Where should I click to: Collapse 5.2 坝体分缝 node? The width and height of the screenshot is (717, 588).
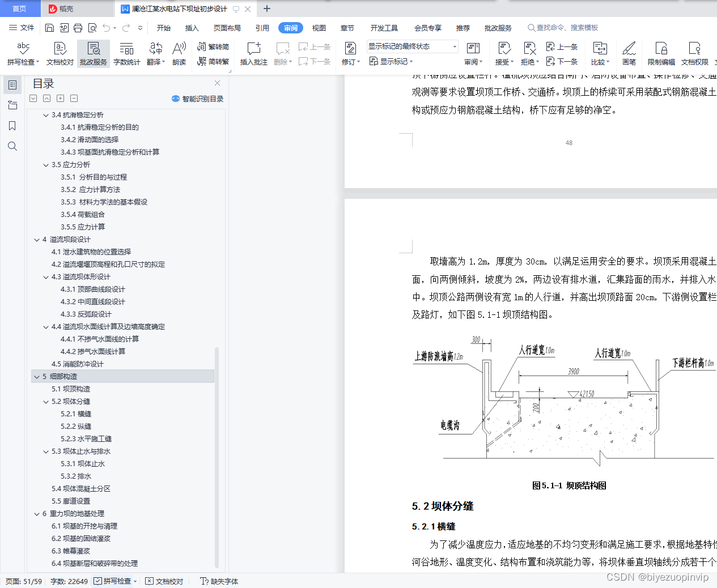coord(46,402)
